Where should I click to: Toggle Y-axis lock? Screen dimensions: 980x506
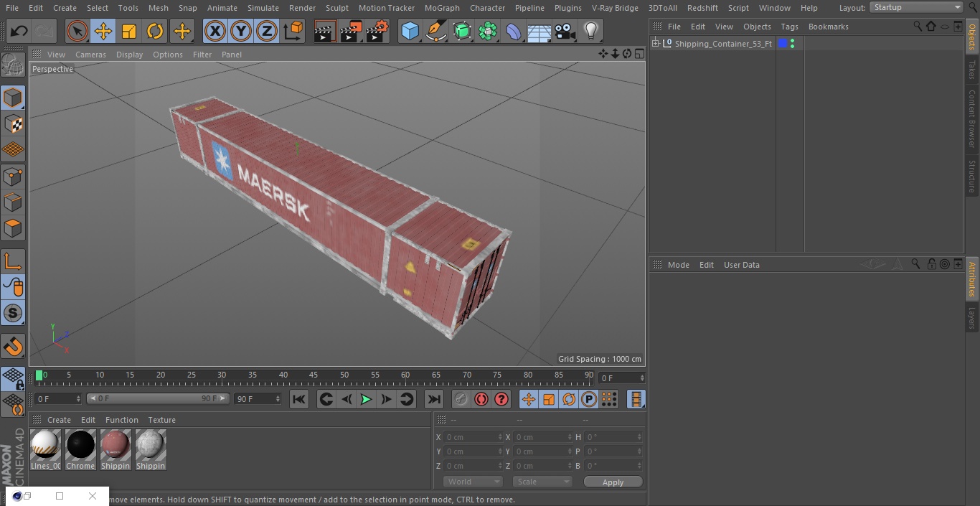pyautogui.click(x=241, y=31)
